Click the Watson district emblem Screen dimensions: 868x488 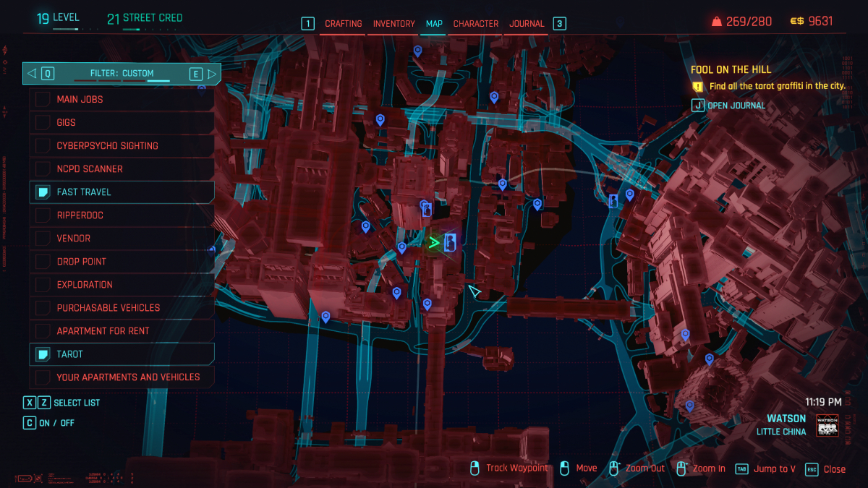pyautogui.click(x=827, y=425)
